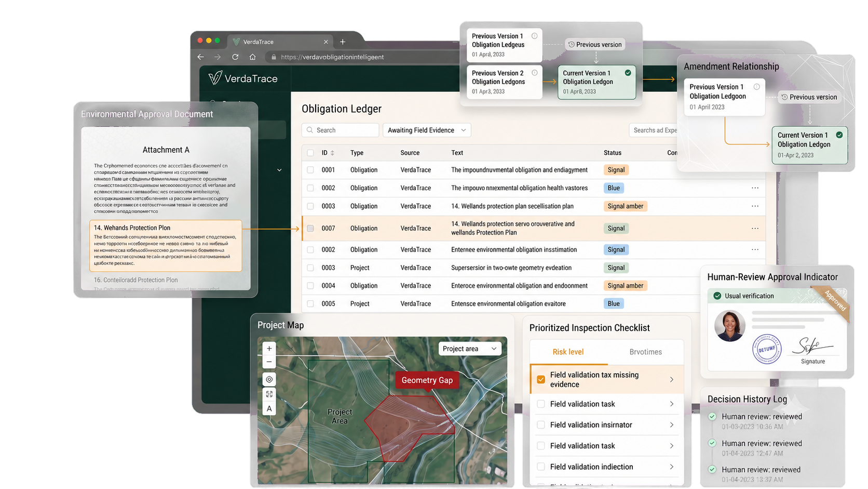The image size is (868, 489).
Task: Click Previous version button in Amendment Relationship
Action: click(x=809, y=97)
